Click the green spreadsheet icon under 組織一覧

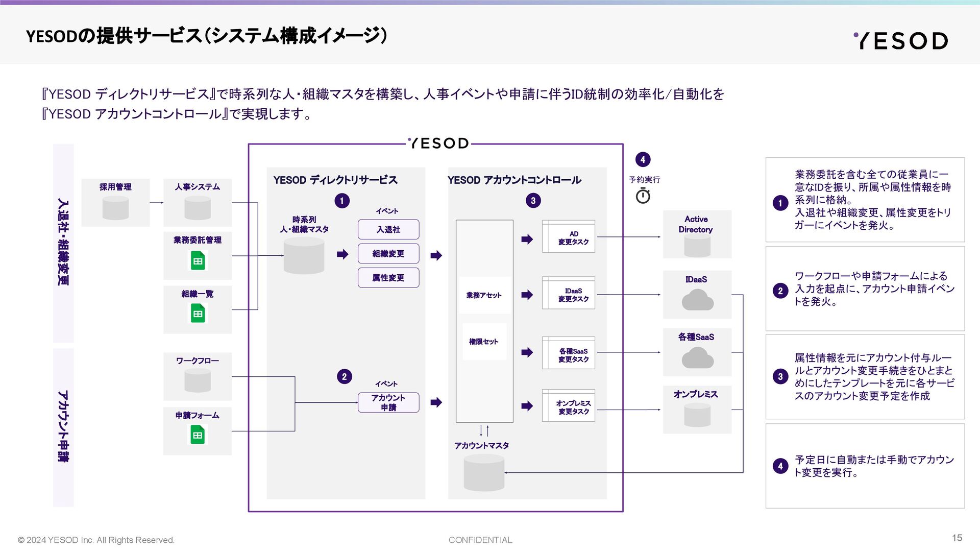click(198, 314)
